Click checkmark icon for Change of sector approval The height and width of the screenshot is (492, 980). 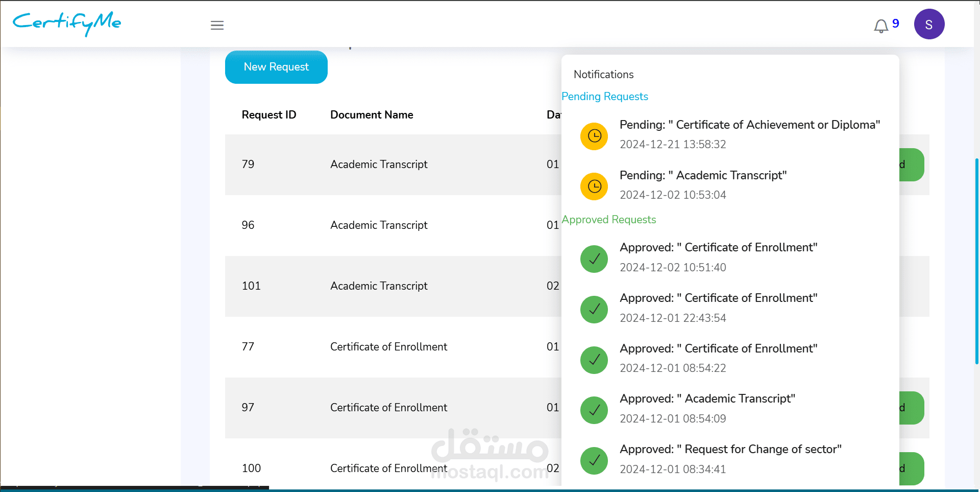594,461
